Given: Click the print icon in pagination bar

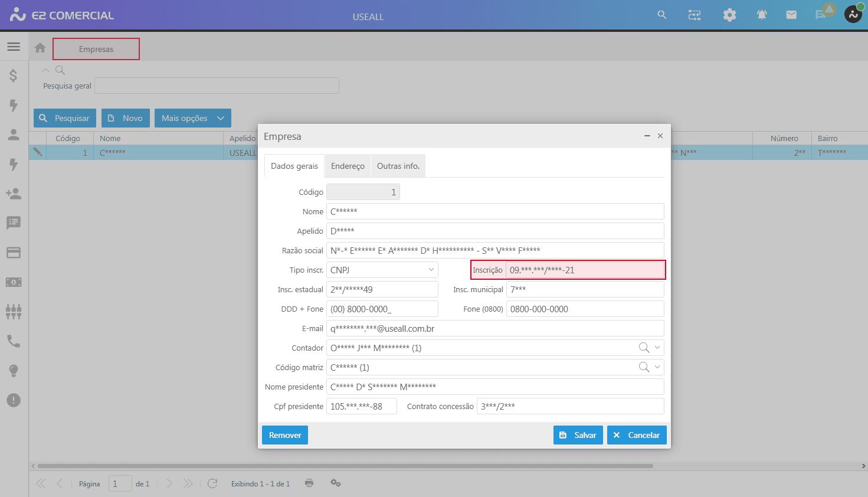Looking at the screenshot, I should (x=309, y=483).
